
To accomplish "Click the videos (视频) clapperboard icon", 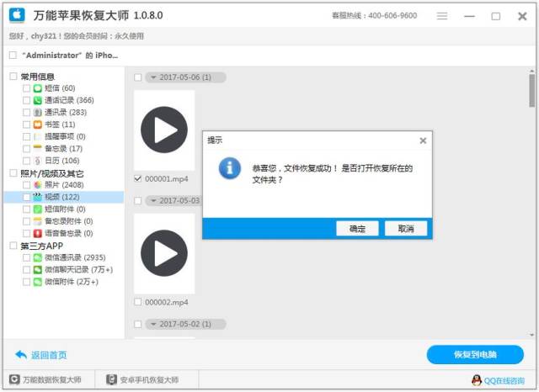I will pos(37,197).
